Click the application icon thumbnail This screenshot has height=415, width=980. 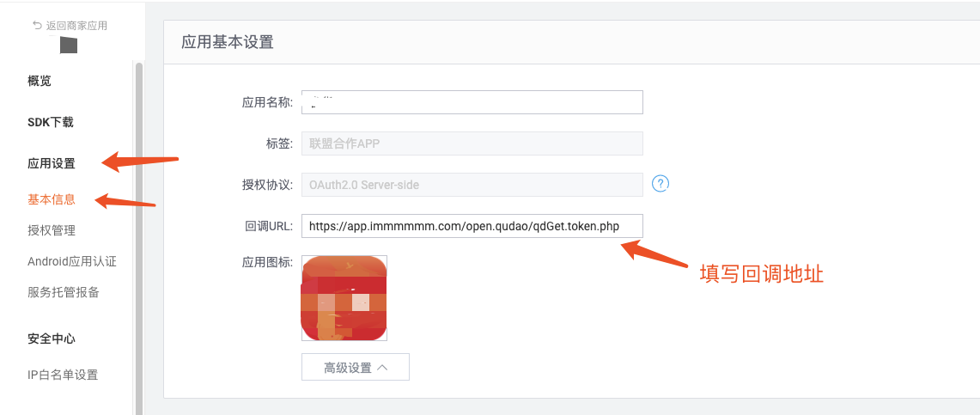pyautogui.click(x=344, y=298)
